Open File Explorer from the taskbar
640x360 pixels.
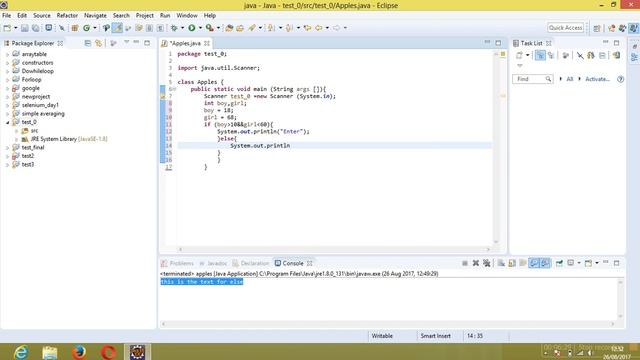[50, 352]
